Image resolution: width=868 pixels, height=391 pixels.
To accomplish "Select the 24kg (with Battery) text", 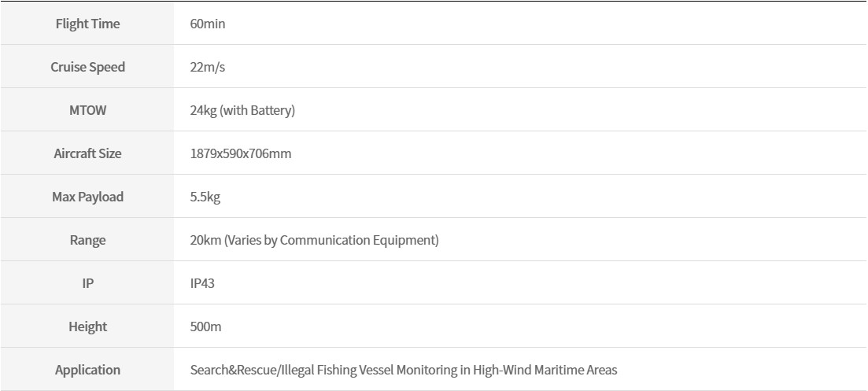I will [x=242, y=110].
